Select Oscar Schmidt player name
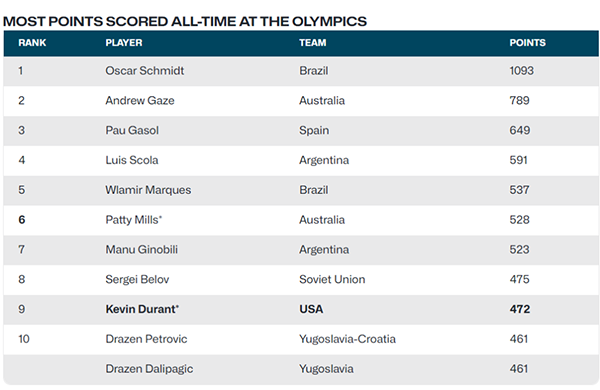Screen dimensions: 600x390 point(145,71)
